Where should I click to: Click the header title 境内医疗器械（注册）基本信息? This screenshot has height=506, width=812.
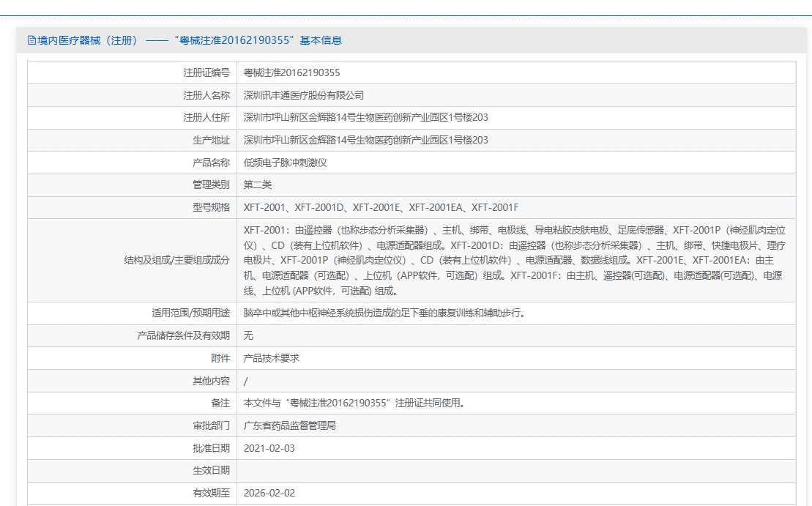[x=190, y=40]
